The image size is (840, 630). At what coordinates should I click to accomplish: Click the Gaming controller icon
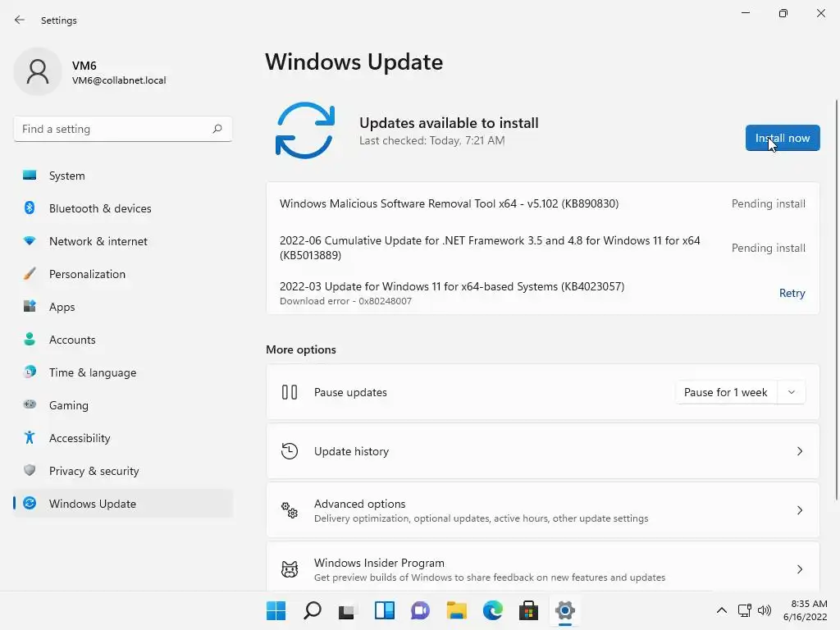30,404
